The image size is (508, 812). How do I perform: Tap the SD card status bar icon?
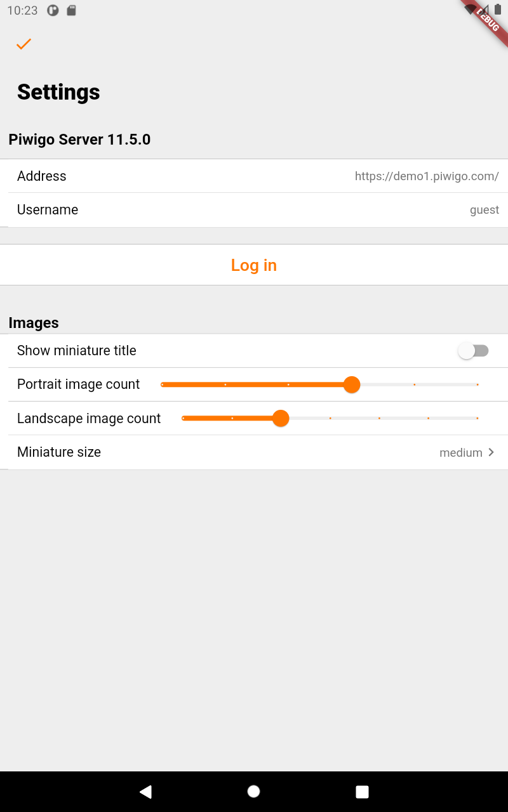point(72,11)
